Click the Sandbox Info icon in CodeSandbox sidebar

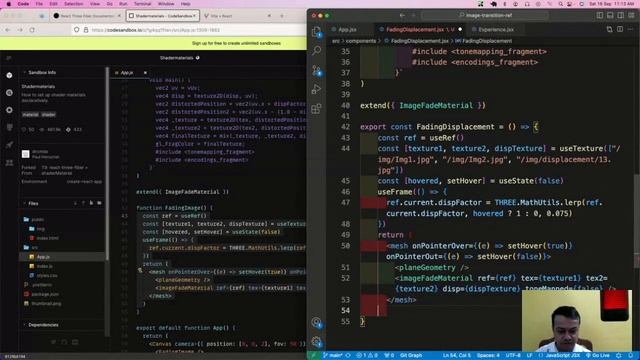tap(9, 76)
